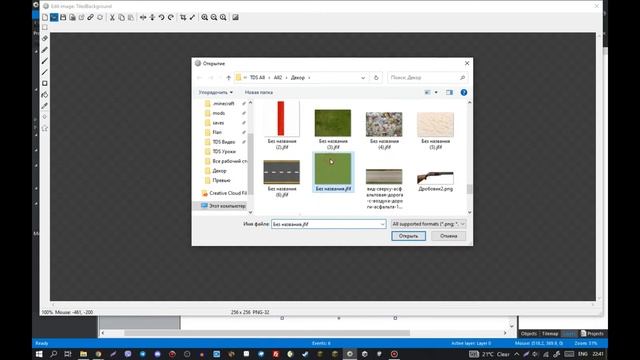Select the shotgun Дробовик2.png file
Viewport: 640px width, 360px height.
point(435,181)
